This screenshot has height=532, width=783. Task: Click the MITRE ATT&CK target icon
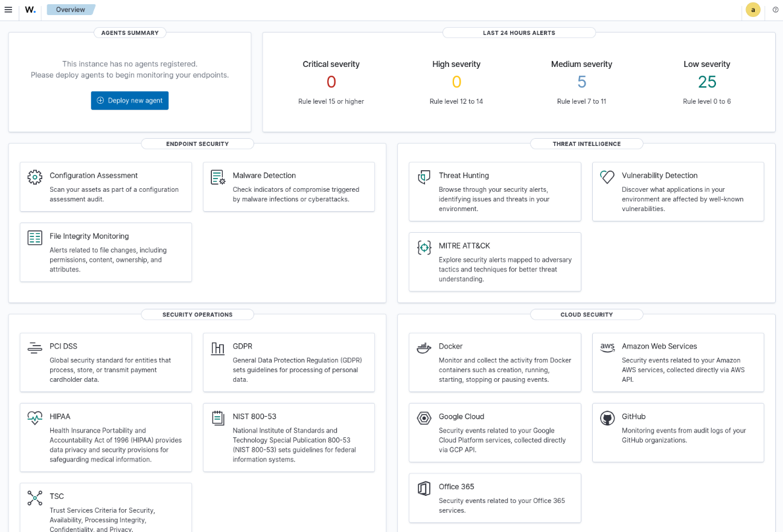tap(424, 247)
